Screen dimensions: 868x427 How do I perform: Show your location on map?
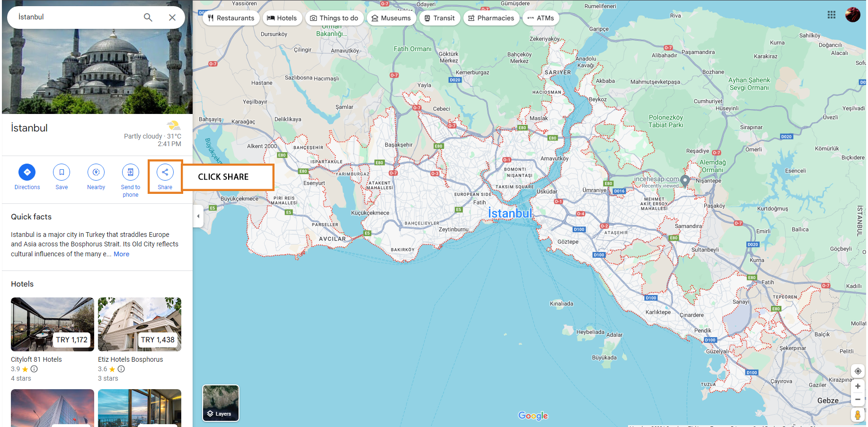[858, 371]
